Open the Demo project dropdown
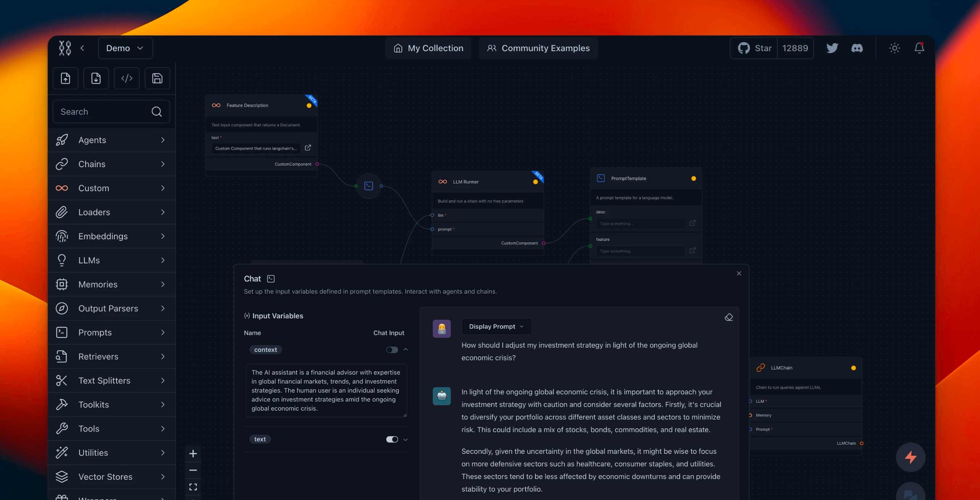 [125, 48]
